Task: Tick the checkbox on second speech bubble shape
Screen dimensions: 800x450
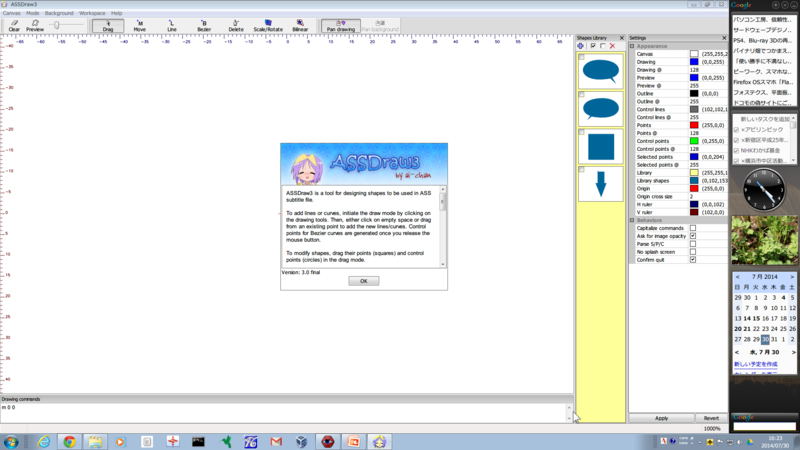Action: [x=582, y=95]
